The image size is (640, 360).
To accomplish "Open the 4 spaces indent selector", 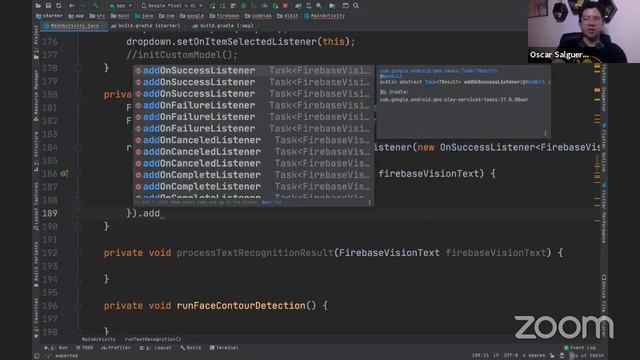I will point(533,356).
